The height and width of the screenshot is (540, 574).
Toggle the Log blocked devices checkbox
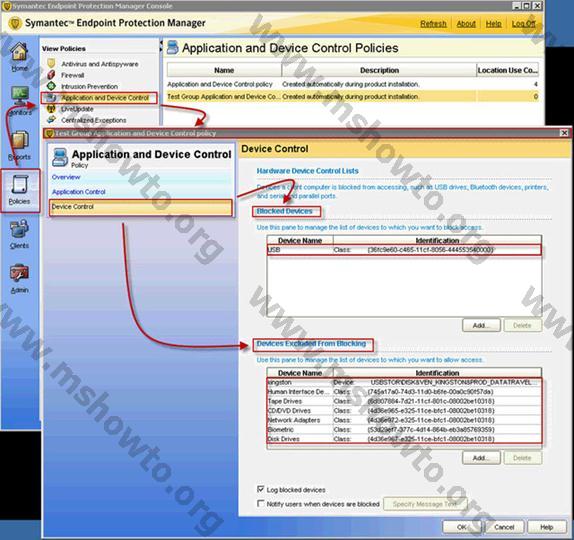(x=261, y=489)
